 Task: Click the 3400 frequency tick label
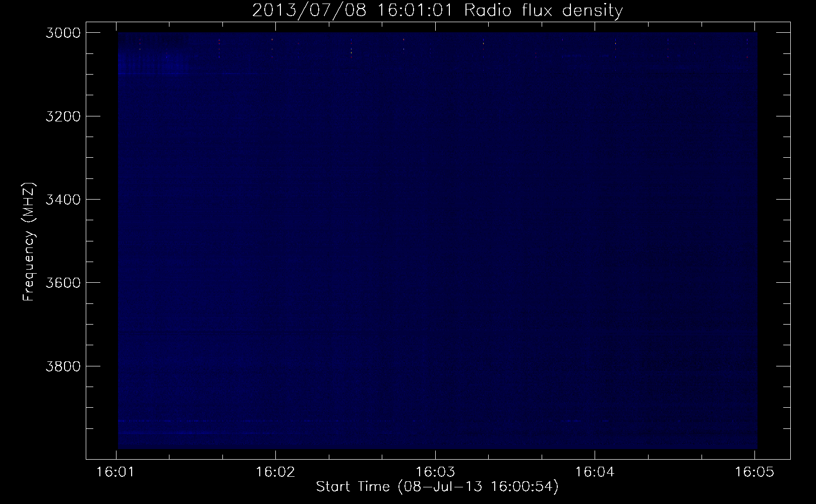tap(63, 200)
